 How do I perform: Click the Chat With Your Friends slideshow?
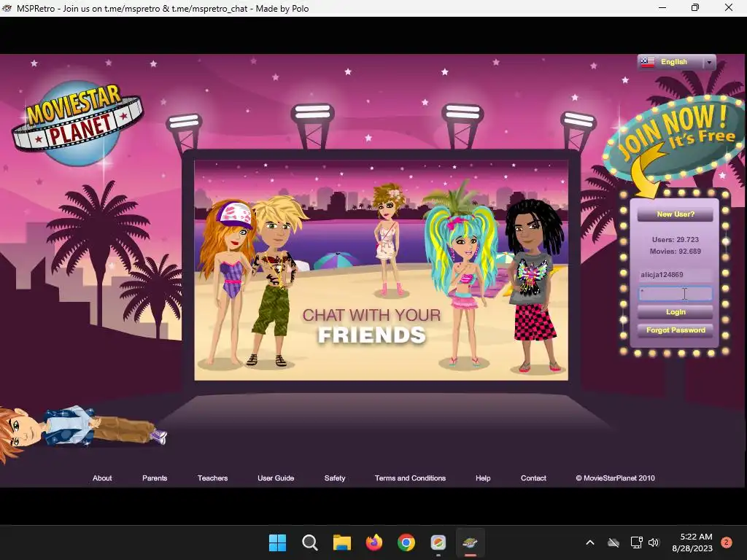coord(381,270)
